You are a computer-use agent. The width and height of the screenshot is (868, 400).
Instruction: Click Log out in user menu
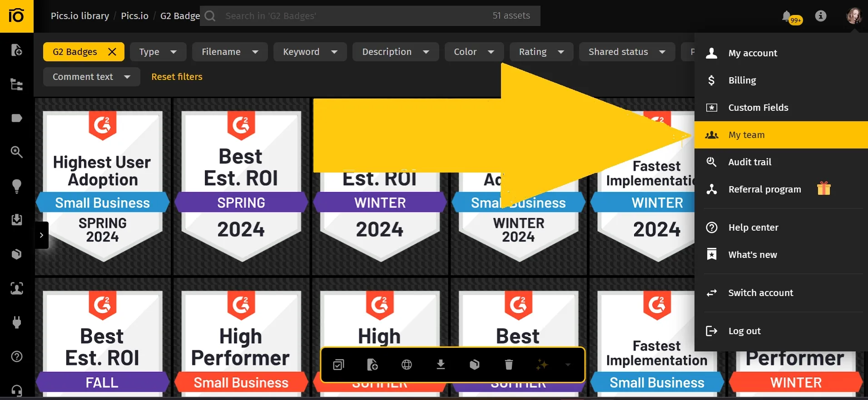click(781, 331)
